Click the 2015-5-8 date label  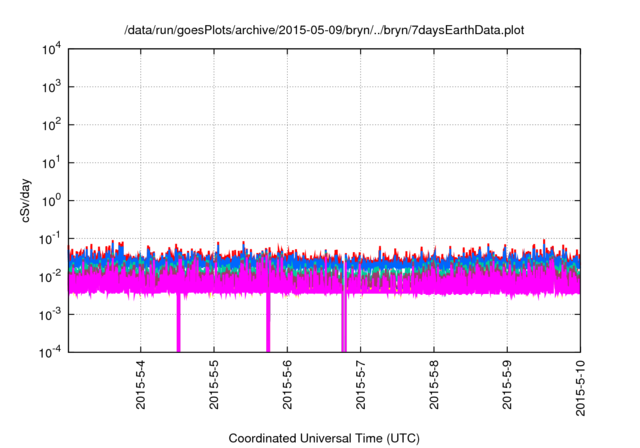coord(434,384)
